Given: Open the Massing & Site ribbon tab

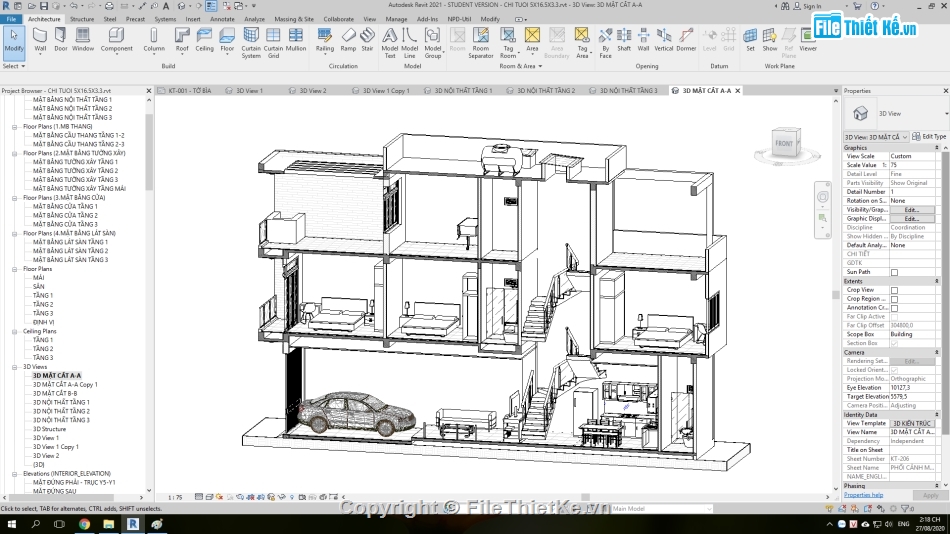Looking at the screenshot, I should 294,19.
